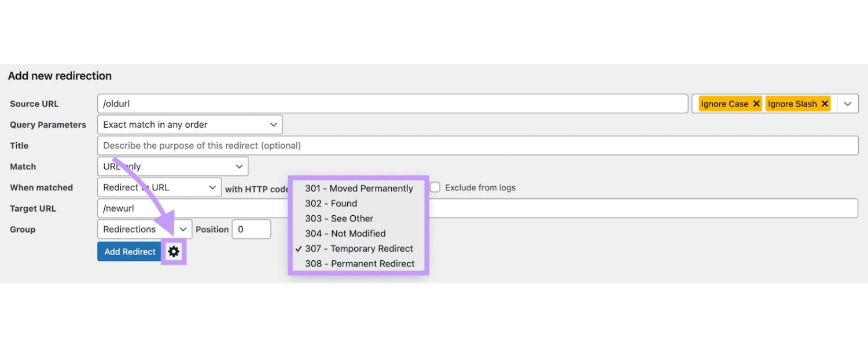
Task: Click the Add Redirect button
Action: click(128, 251)
